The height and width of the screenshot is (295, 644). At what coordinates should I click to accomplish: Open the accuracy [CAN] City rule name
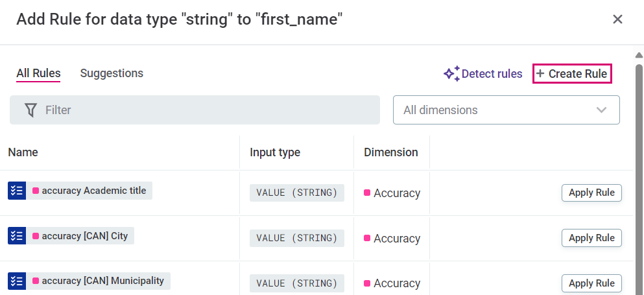85,236
